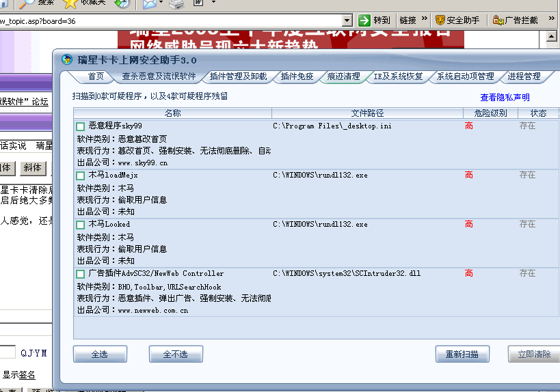Sort by the 文件路径 column header

(x=367, y=113)
